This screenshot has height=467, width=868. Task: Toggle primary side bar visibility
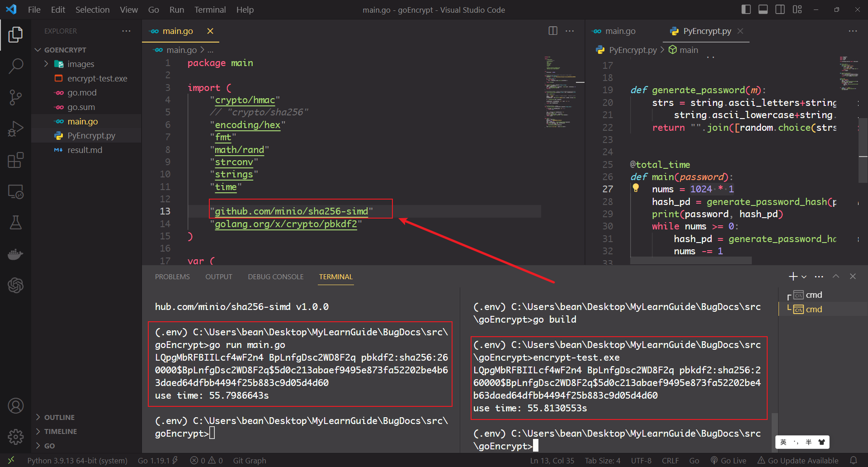tap(746, 10)
